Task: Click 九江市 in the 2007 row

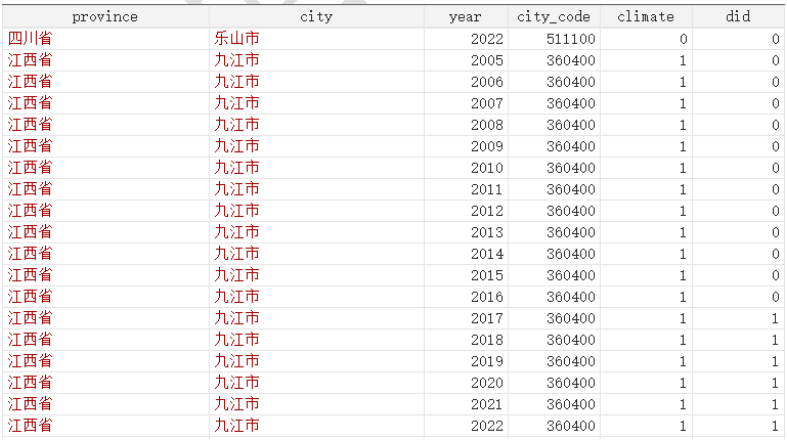Action: coord(237,103)
